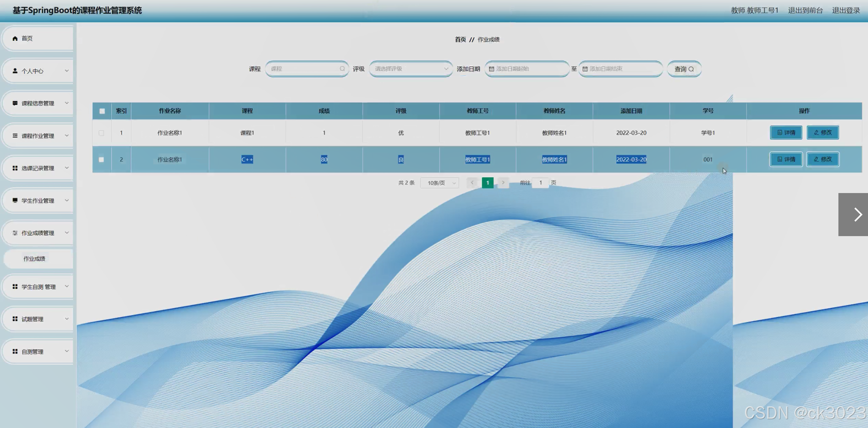Check the checkbox for row 2
Screen dimensions: 868x428
(101, 160)
